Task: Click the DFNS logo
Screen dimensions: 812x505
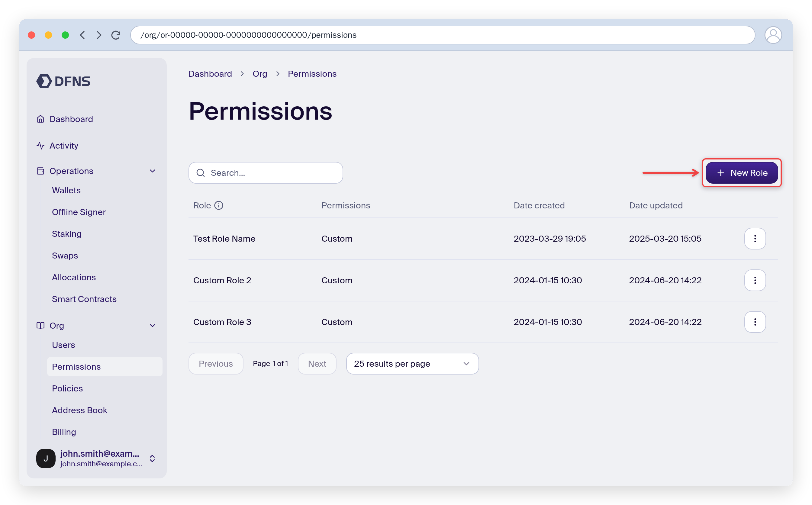Action: 63,81
